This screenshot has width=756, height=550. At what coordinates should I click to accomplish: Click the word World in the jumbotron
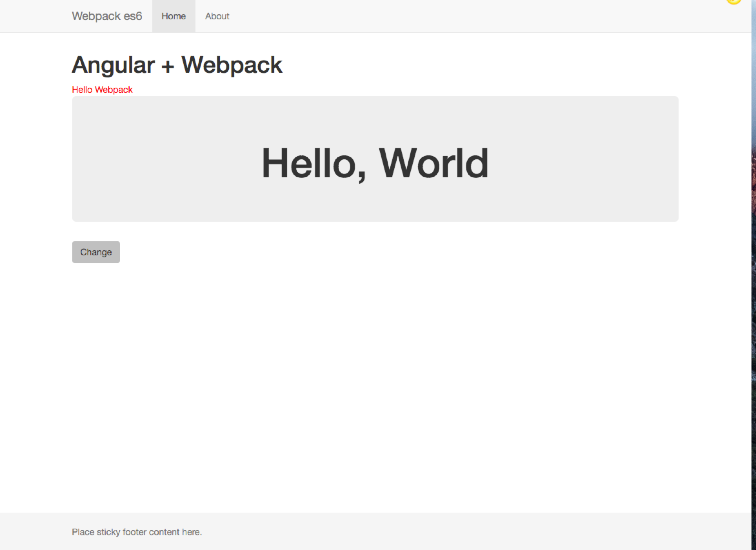[x=434, y=163]
